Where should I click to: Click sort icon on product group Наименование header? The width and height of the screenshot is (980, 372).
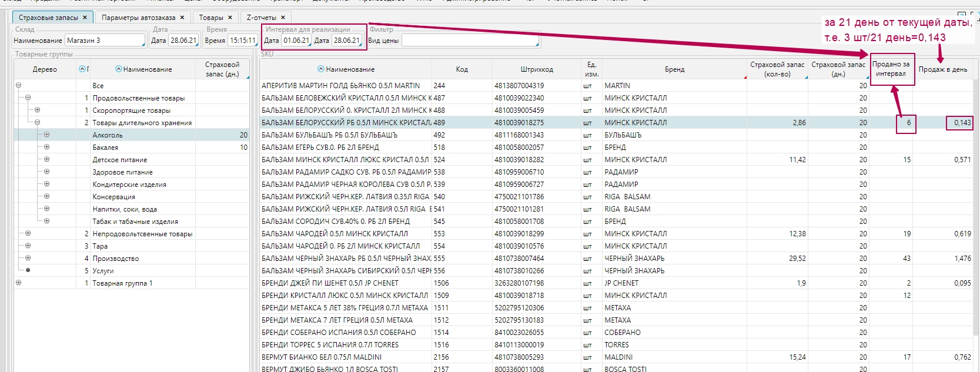click(x=118, y=69)
